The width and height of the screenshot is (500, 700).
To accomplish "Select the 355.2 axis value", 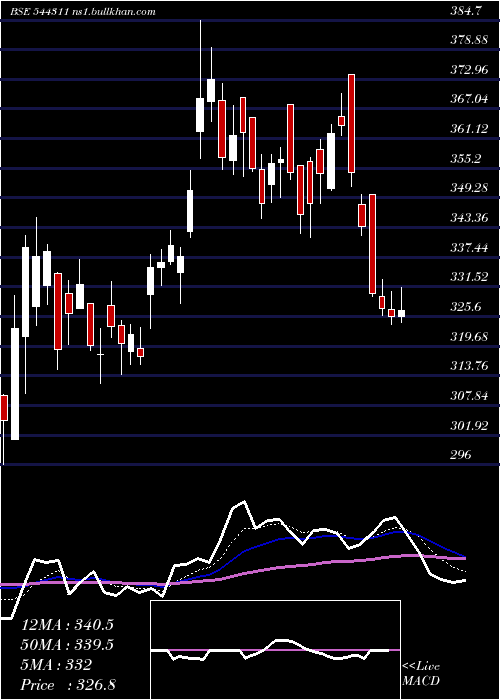I will coord(466,158).
